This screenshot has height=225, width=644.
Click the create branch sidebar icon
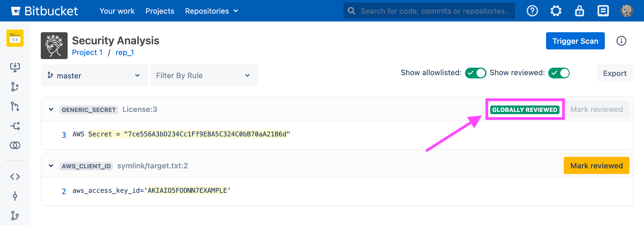click(x=15, y=87)
